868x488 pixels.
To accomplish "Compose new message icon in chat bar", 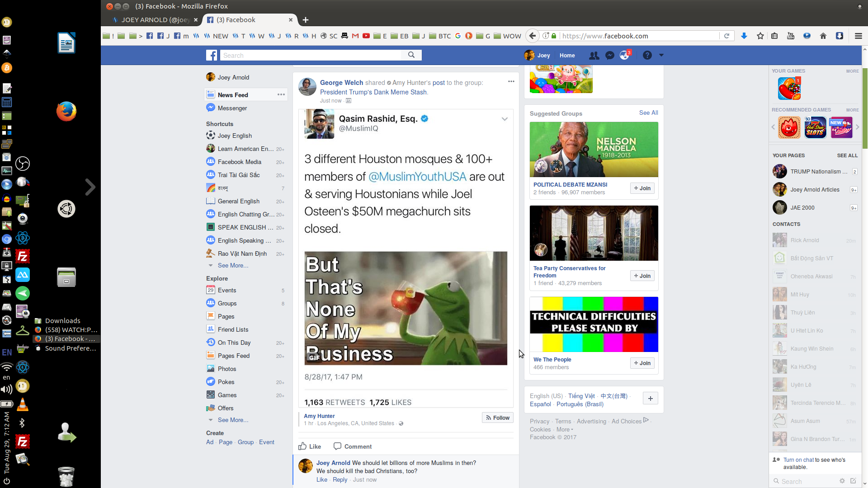I will pyautogui.click(x=853, y=481).
